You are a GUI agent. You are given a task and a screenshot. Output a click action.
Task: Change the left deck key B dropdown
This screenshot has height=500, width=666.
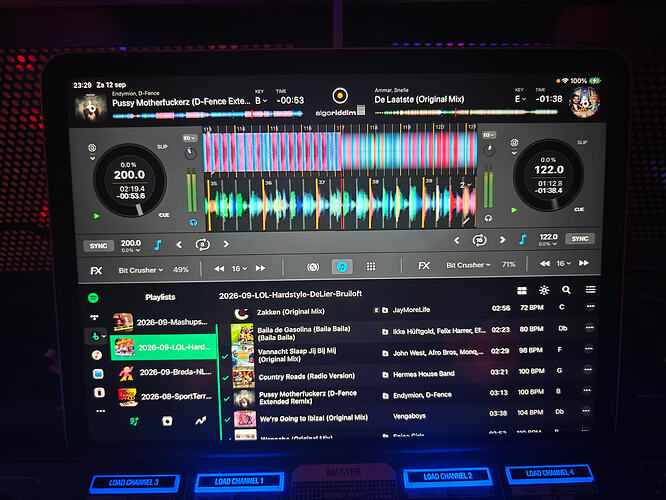[261, 101]
